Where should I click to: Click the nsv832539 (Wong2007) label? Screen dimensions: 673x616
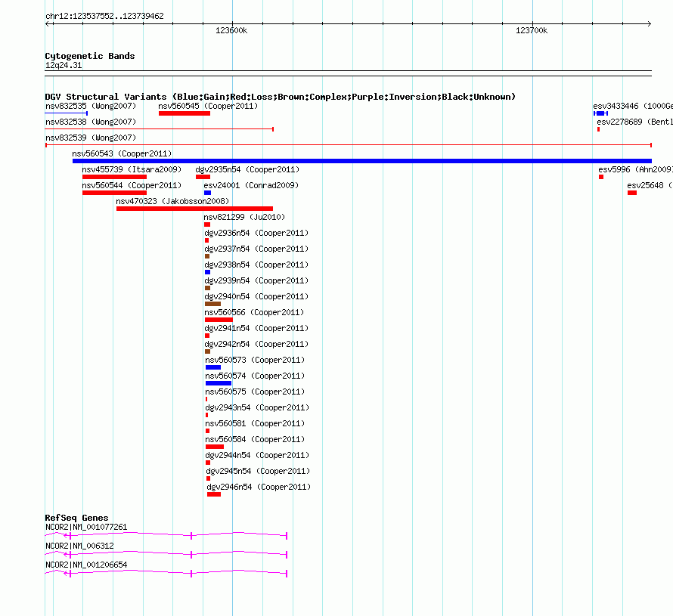point(91,138)
